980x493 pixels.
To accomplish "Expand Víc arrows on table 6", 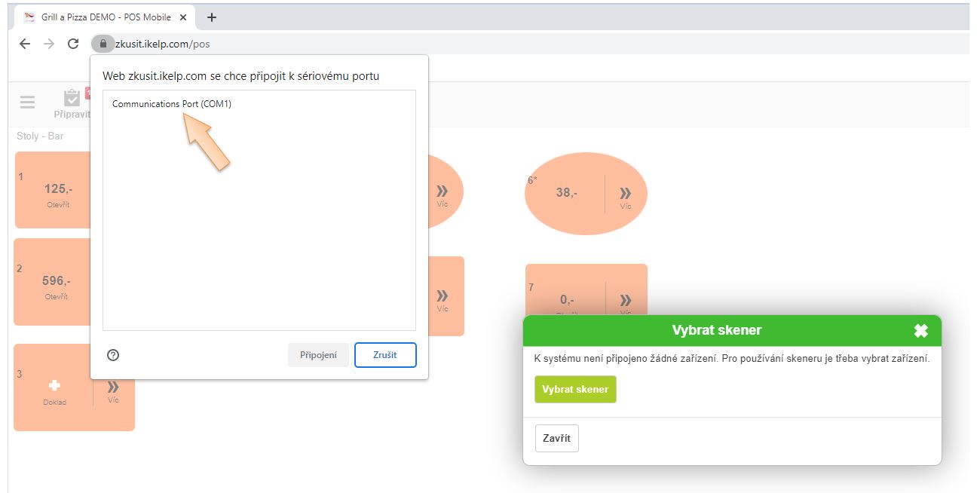I will (x=625, y=194).
